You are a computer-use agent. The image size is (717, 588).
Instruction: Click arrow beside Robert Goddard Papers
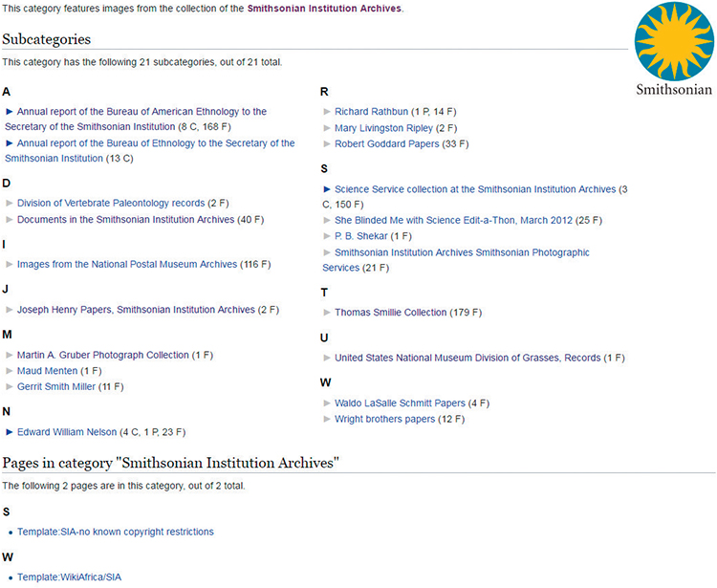[x=327, y=143]
